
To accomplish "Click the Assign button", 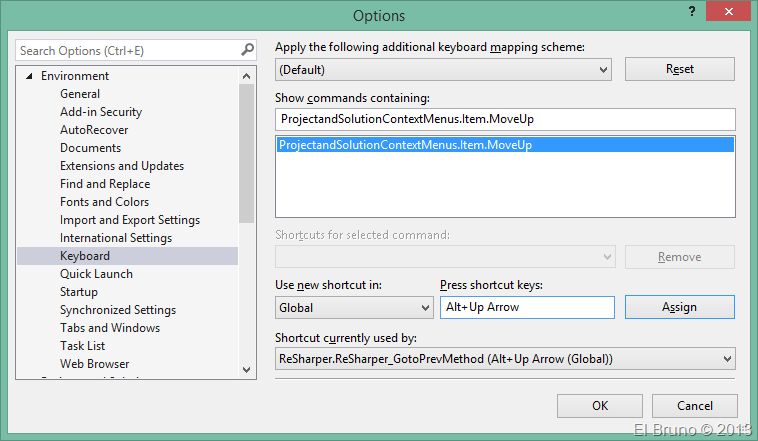I will tap(679, 307).
